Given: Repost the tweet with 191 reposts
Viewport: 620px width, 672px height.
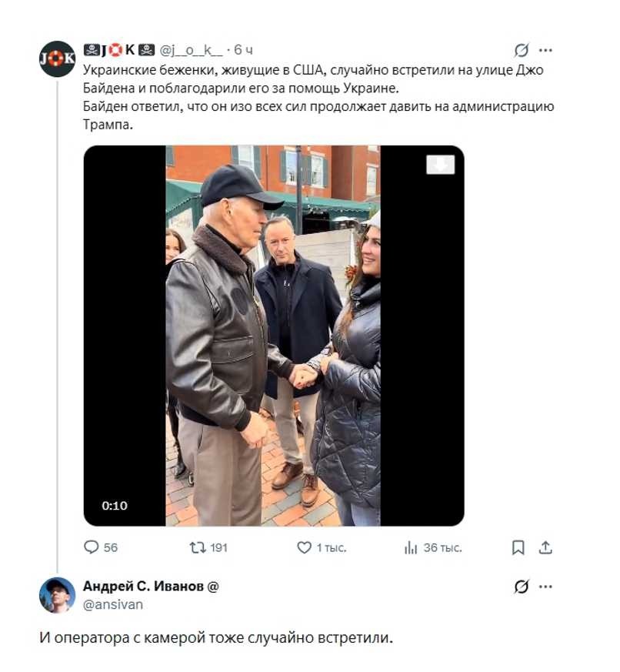Looking at the screenshot, I should [x=198, y=547].
